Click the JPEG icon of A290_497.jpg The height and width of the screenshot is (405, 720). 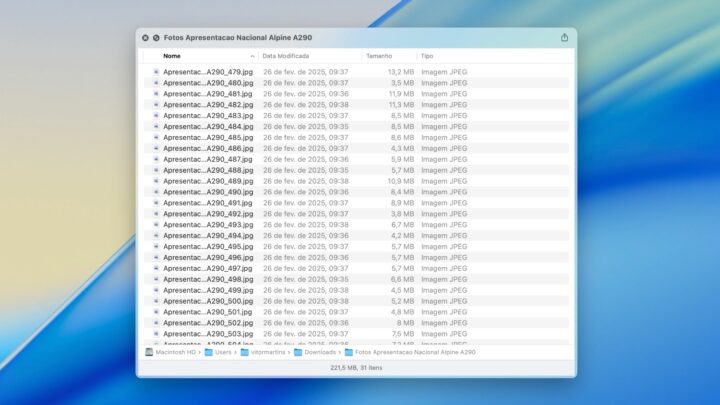pyautogui.click(x=156, y=268)
